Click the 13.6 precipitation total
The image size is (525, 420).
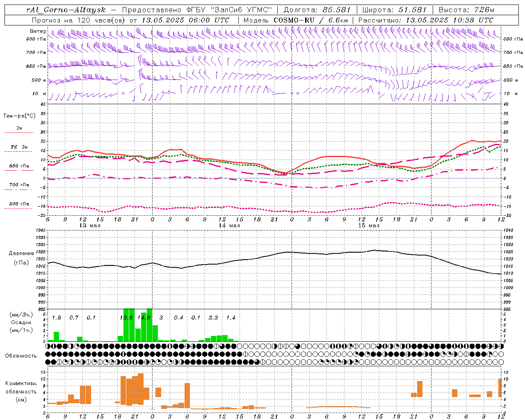(126, 318)
